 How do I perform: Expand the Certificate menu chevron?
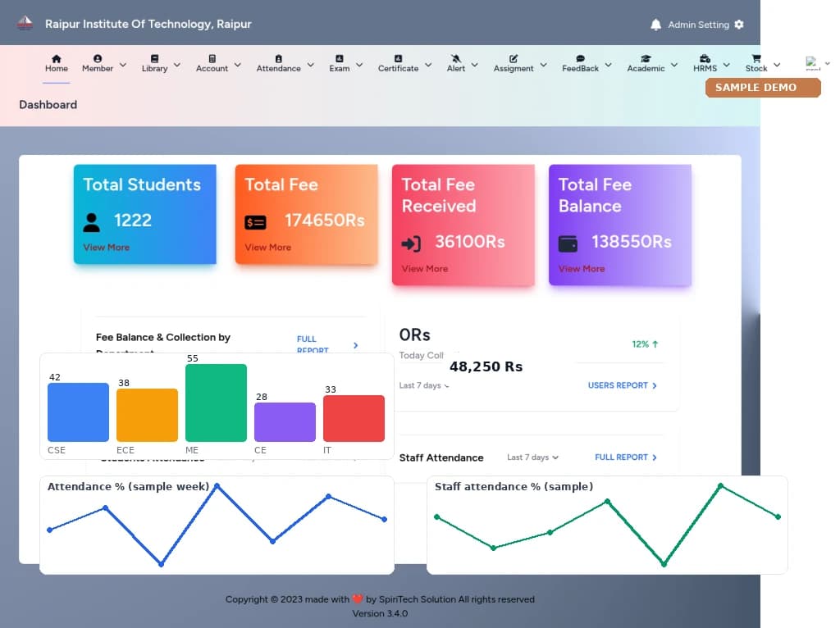coord(428,65)
